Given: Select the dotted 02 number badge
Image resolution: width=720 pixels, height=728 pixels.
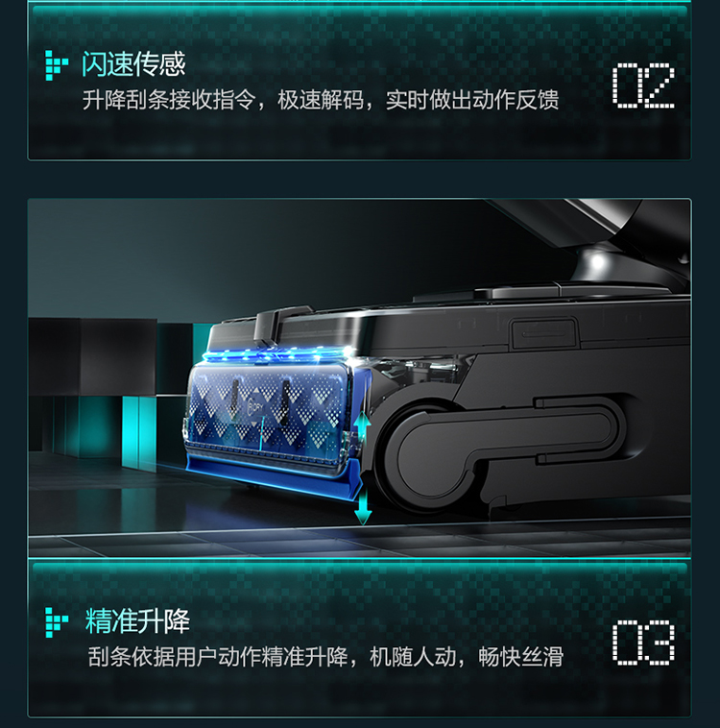Looking at the screenshot, I should click(643, 85).
